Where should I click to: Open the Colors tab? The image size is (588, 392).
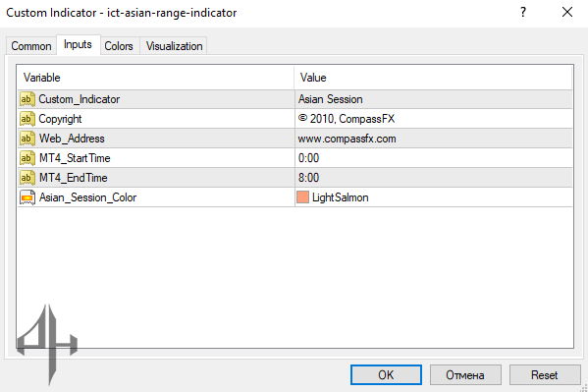(x=119, y=46)
